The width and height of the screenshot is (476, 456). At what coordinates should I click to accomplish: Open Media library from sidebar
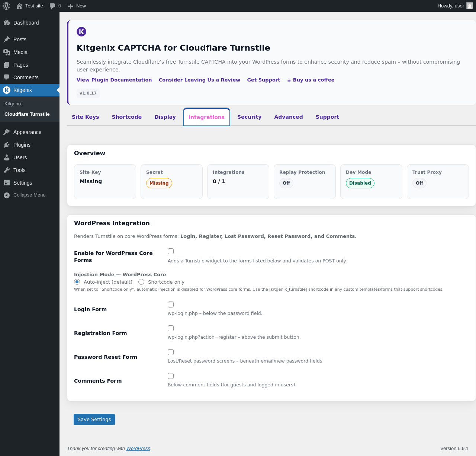coord(20,52)
